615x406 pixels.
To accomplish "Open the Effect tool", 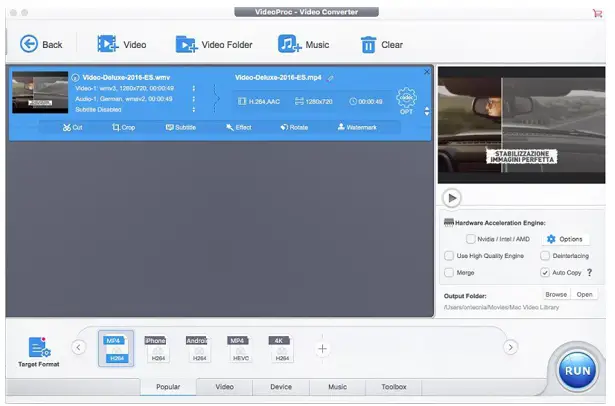I will (238, 127).
